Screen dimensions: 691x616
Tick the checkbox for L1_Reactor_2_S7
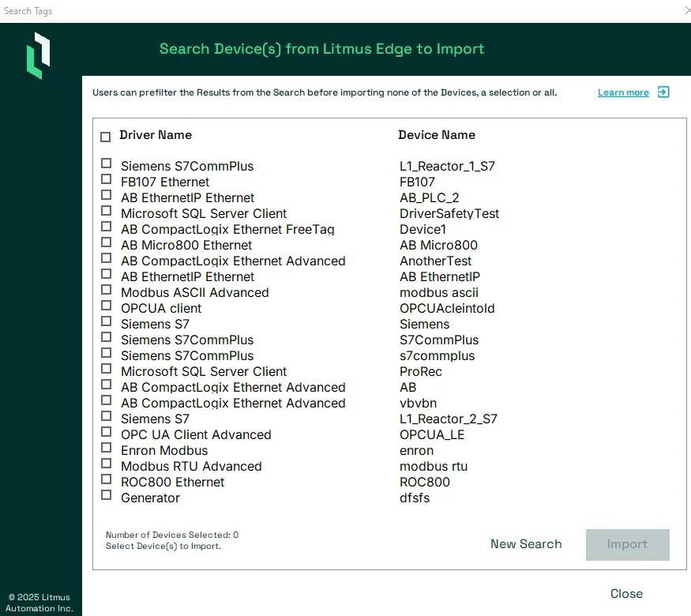tap(106, 416)
